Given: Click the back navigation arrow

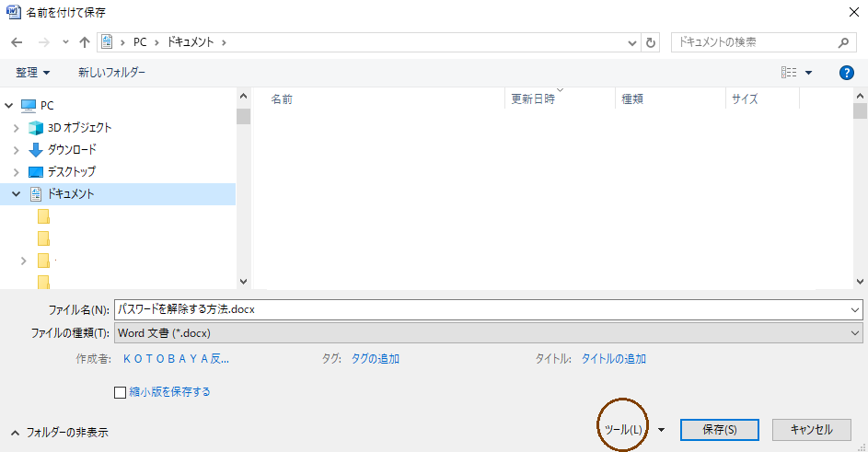Looking at the screenshot, I should pyautogui.click(x=17, y=42).
